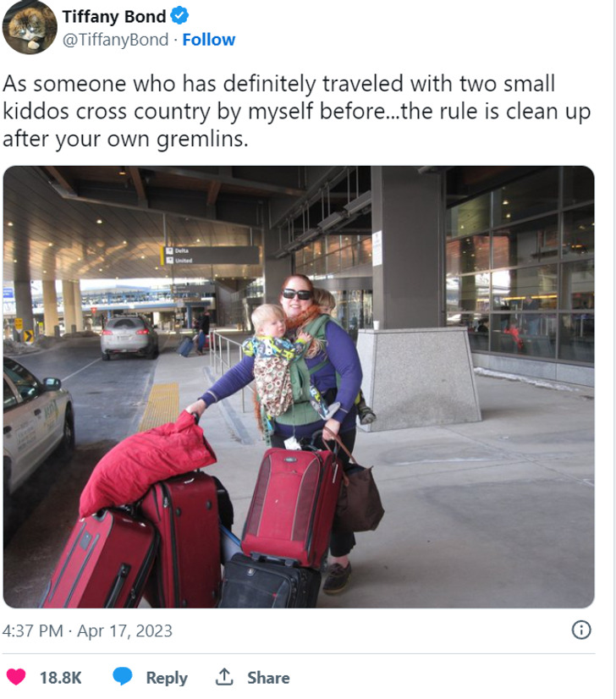Like the tweet with the heart icon

click(16, 677)
